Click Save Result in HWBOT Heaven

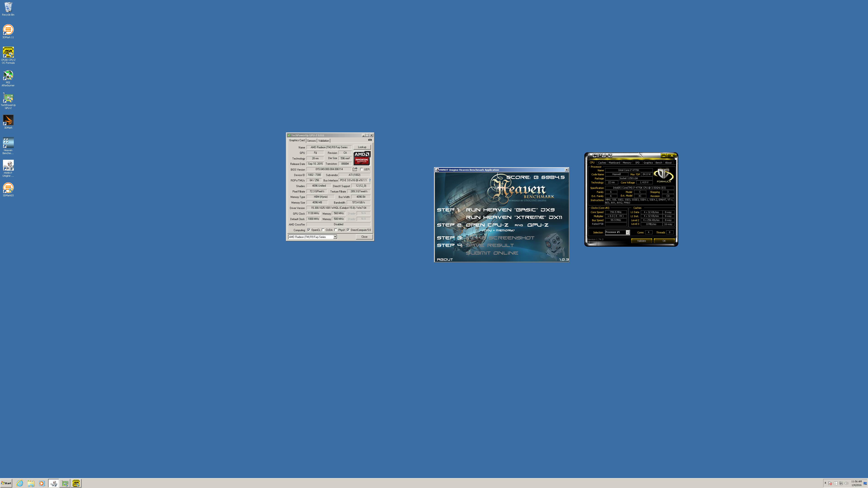490,246
